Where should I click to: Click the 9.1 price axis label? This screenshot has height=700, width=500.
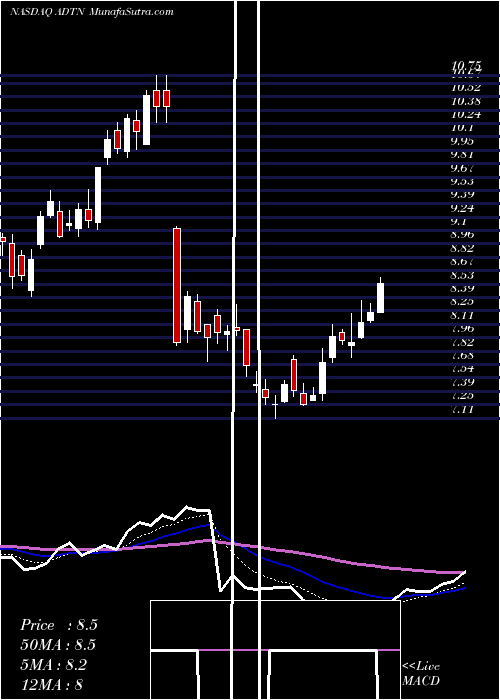point(460,221)
